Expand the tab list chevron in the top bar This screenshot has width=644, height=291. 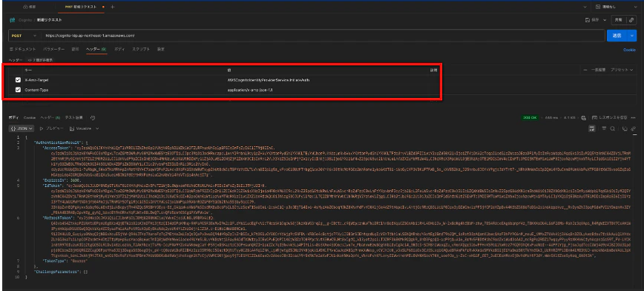point(585,7)
